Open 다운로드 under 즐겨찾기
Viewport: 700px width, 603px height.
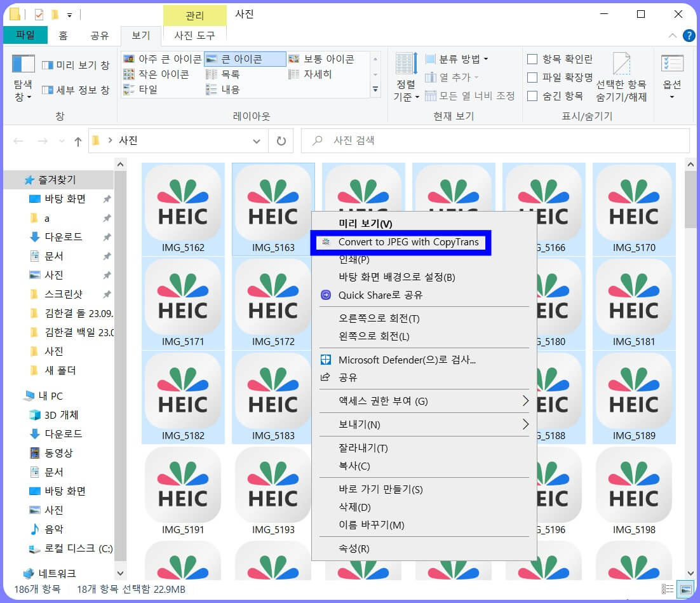point(63,237)
